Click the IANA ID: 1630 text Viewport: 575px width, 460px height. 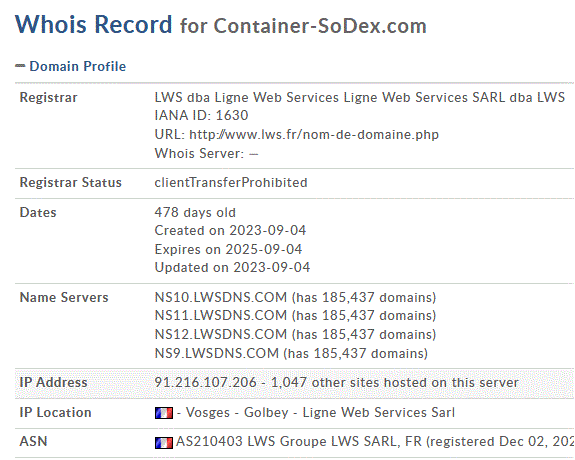(x=201, y=116)
